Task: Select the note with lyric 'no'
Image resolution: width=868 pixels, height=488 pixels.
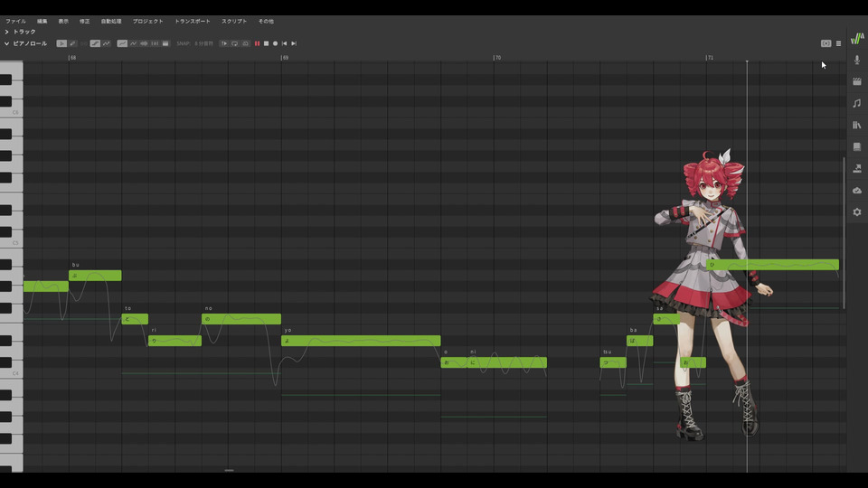Action: pos(241,319)
